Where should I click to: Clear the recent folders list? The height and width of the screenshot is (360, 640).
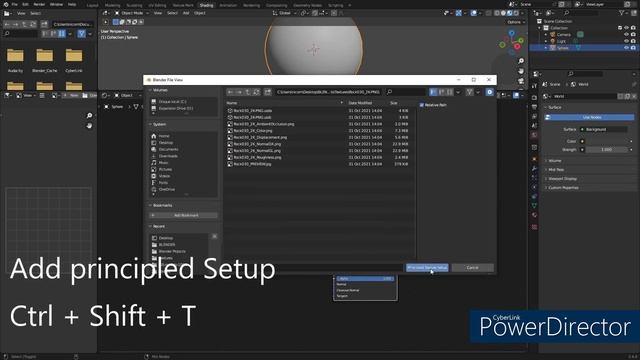214,236
